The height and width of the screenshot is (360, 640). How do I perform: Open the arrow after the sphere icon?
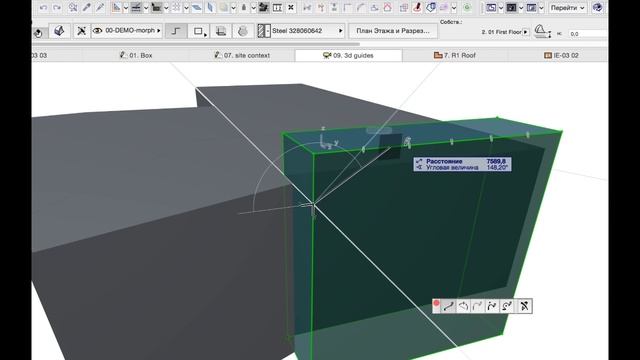point(233,8)
